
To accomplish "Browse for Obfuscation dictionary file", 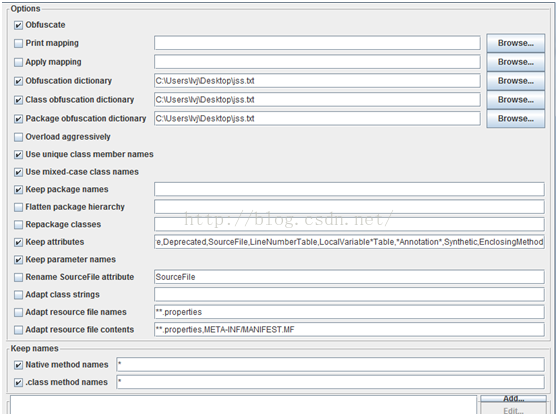I will pyautogui.click(x=516, y=81).
